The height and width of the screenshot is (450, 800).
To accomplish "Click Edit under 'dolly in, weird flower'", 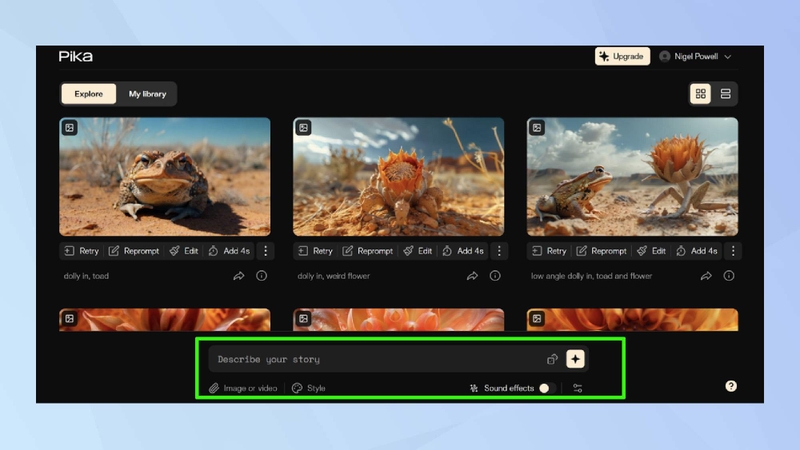I will point(417,251).
